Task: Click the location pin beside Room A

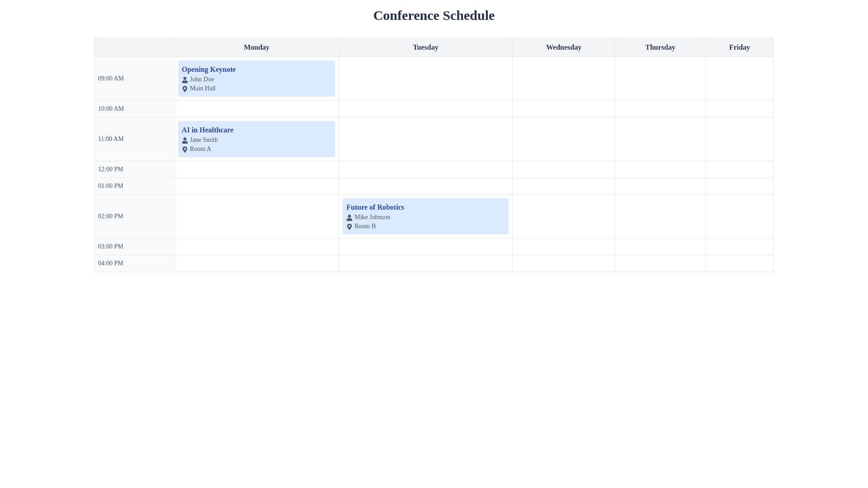Action: click(x=185, y=150)
